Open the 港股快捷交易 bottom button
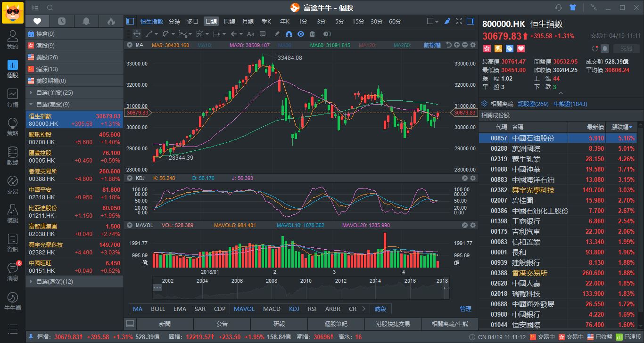The width and height of the screenshot is (644, 343). click(393, 324)
